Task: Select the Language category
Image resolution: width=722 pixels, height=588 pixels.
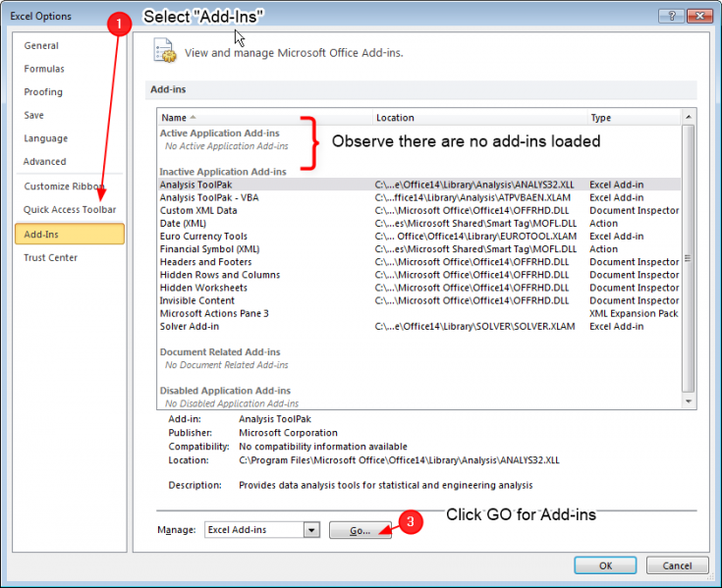Action: tap(46, 138)
